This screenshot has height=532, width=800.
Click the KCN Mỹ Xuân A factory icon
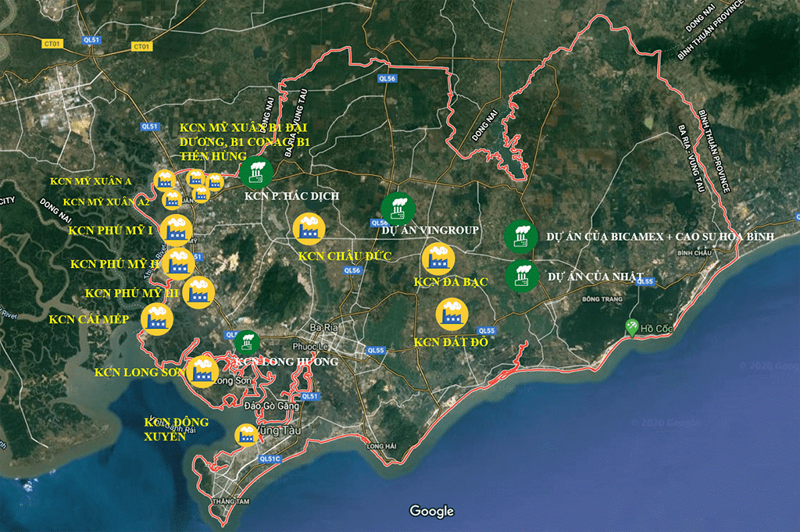[x=165, y=180]
